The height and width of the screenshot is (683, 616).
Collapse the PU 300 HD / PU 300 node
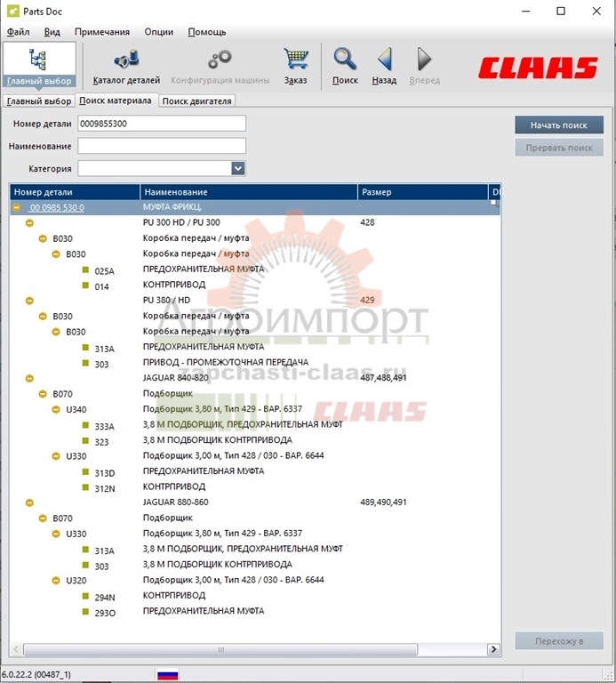29,223
